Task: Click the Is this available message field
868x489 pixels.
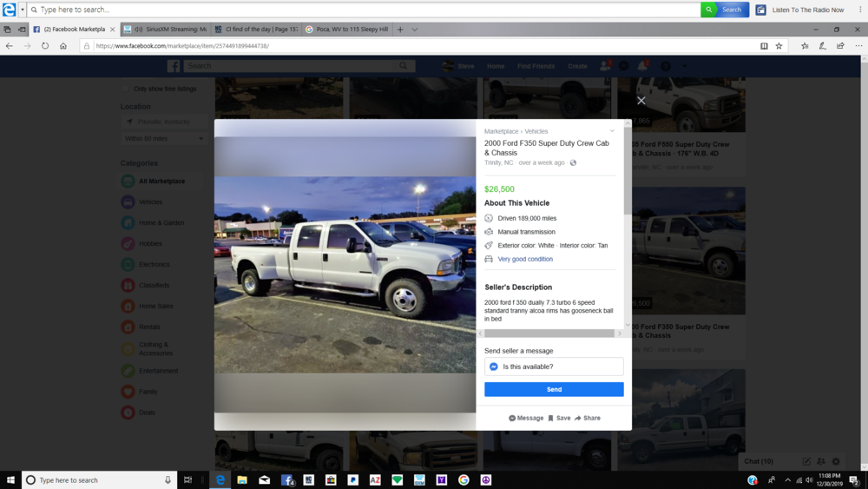Action: point(554,367)
